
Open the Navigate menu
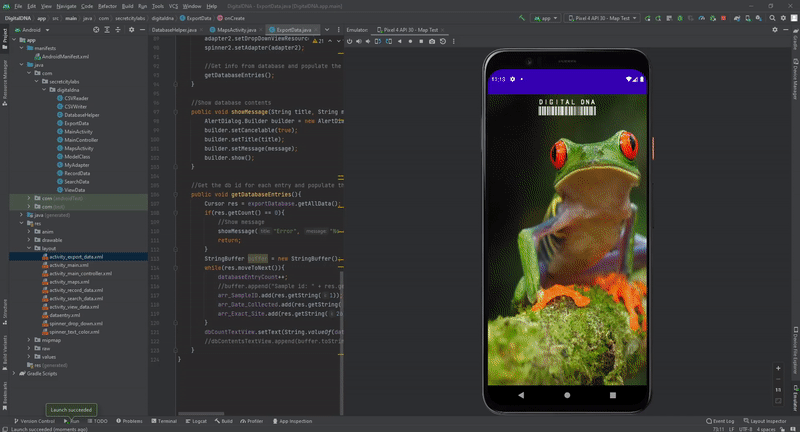(x=66, y=6)
